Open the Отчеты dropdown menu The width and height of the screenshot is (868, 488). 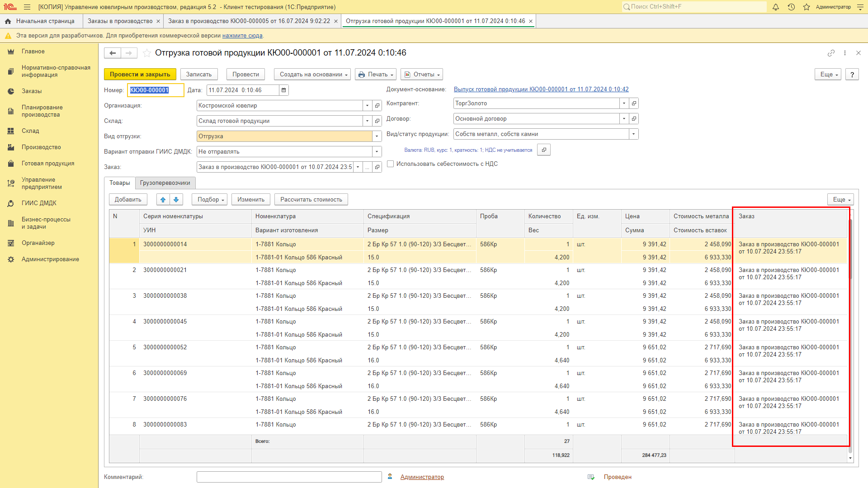click(x=422, y=75)
